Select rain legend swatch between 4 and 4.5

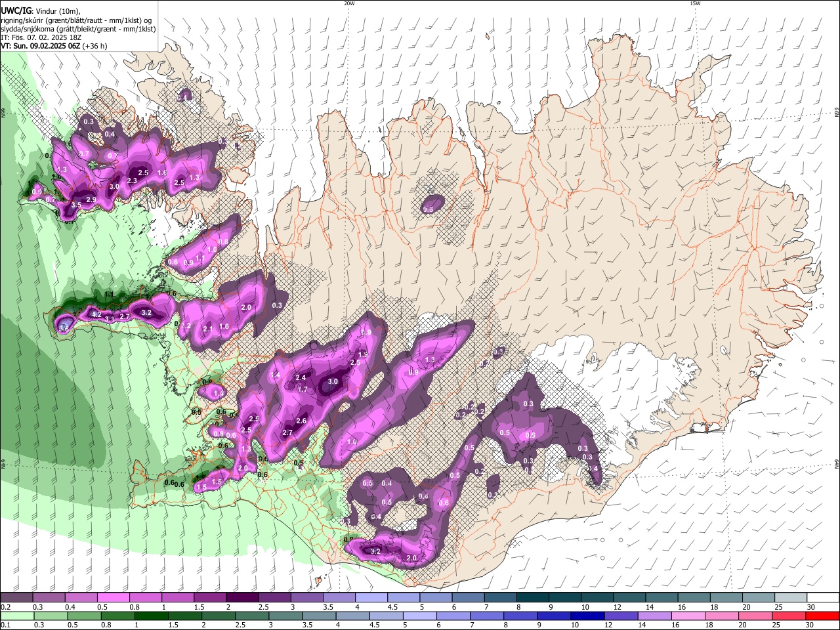(354, 616)
